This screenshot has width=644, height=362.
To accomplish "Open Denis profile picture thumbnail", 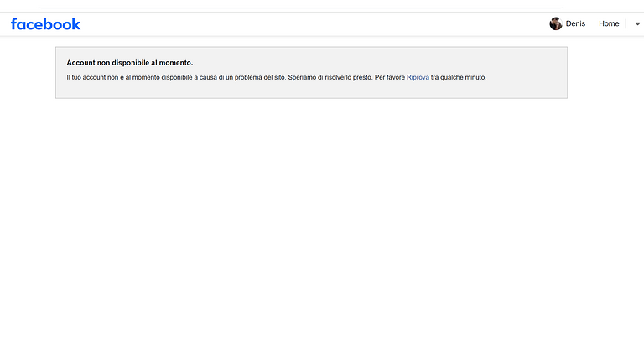I will [556, 23].
